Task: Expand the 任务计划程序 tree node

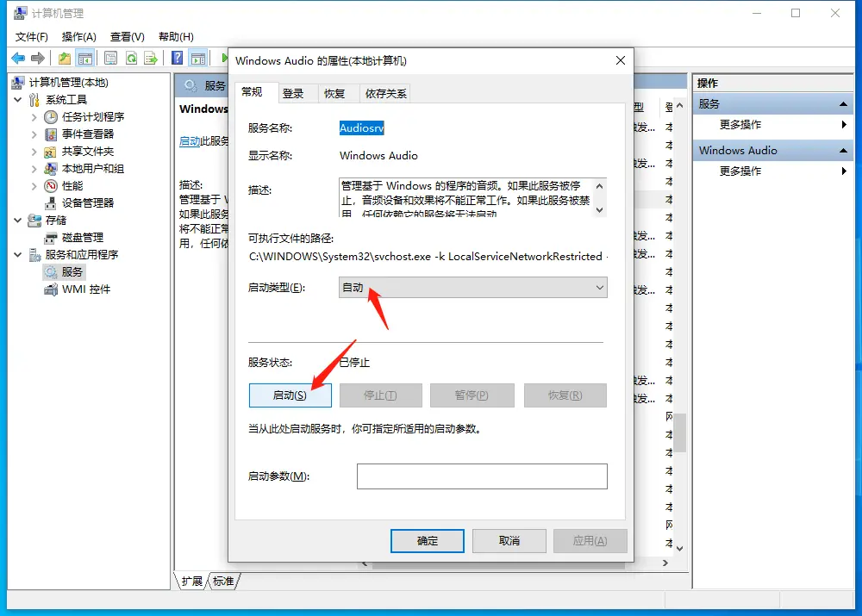Action: pos(34,117)
